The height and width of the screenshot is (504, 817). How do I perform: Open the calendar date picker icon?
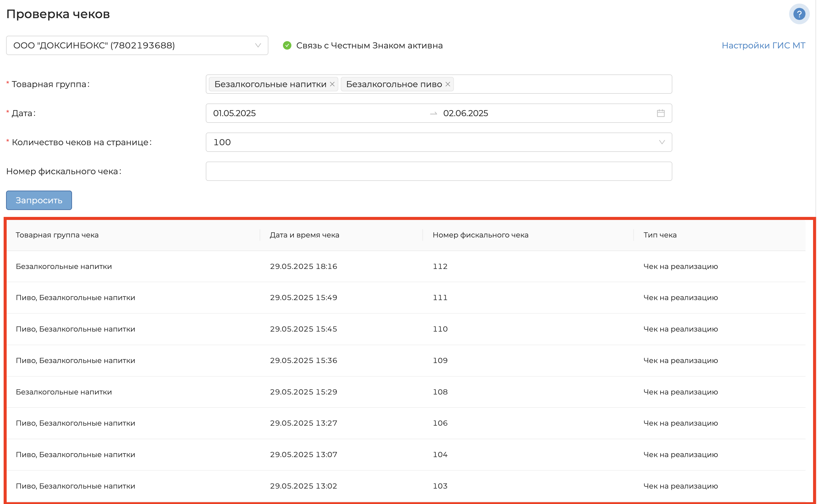(660, 113)
